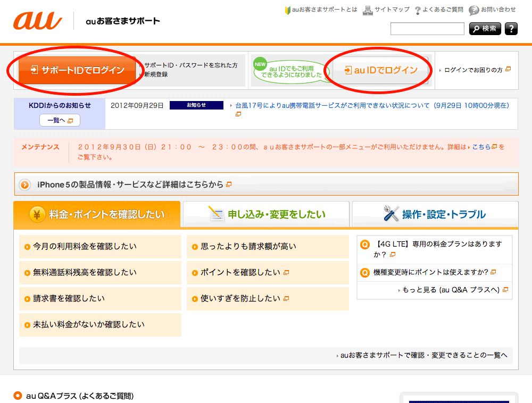
Task: Open auお客さまサポートで確認・変更できることの一覧へ link
Action: click(424, 355)
